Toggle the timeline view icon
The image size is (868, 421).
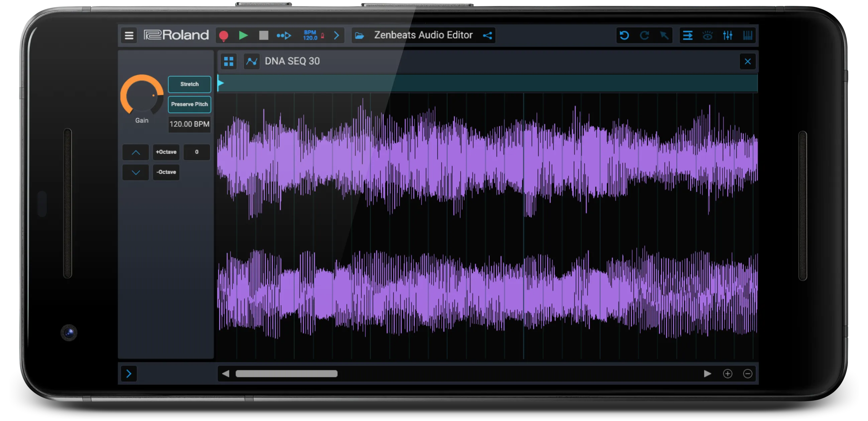tap(687, 35)
